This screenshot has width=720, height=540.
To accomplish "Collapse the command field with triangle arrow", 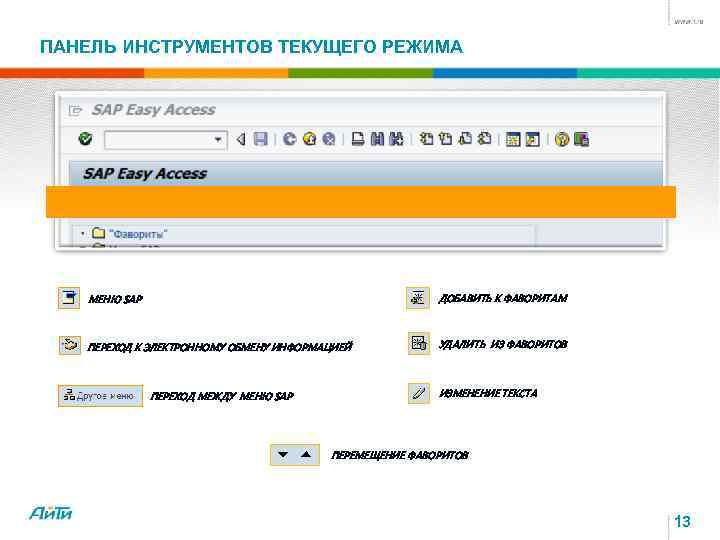I will [241, 139].
